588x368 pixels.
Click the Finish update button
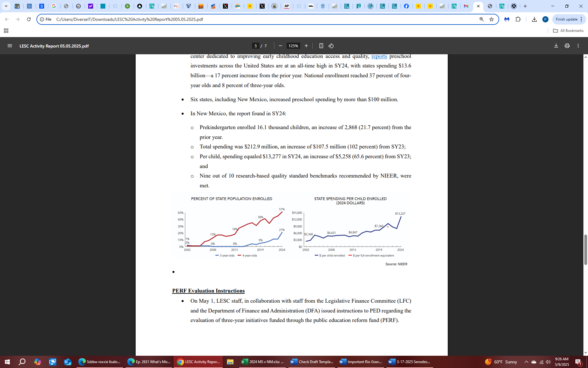point(566,19)
